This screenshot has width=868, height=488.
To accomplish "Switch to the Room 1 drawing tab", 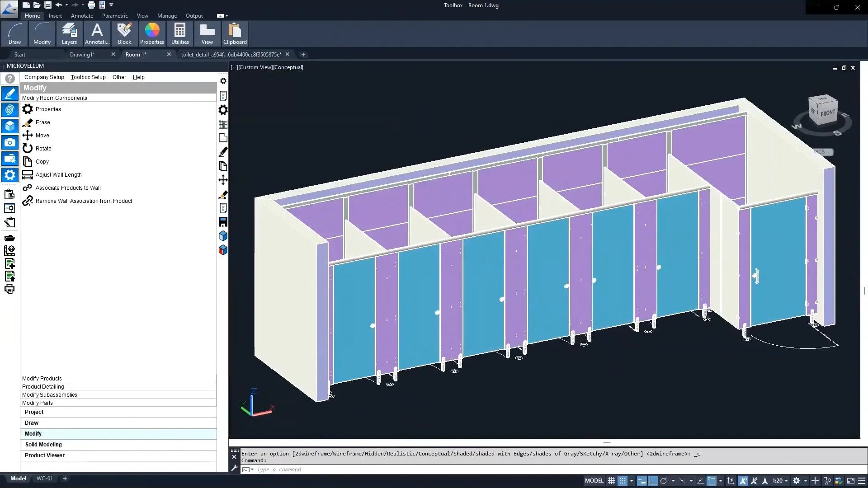I will tap(137, 55).
